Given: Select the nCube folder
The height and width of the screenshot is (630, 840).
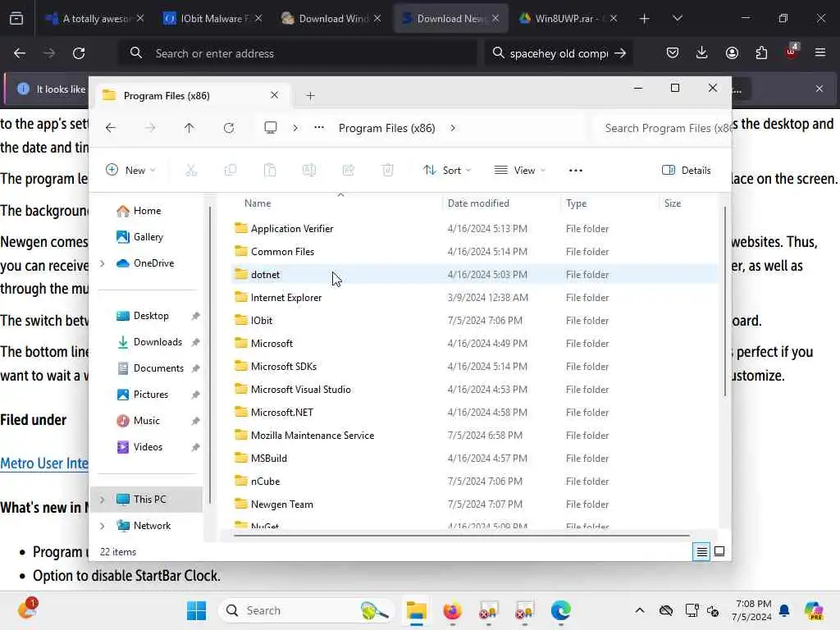Looking at the screenshot, I should tap(474, 481).
